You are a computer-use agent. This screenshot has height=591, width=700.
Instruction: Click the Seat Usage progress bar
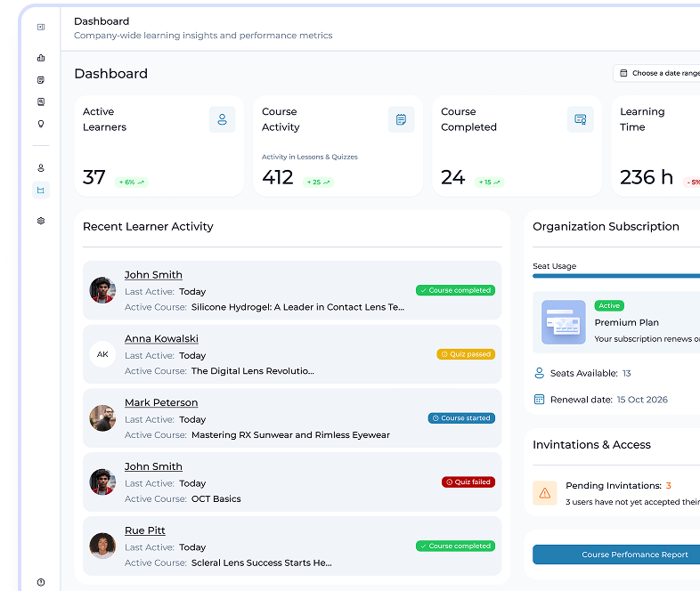pos(616,277)
